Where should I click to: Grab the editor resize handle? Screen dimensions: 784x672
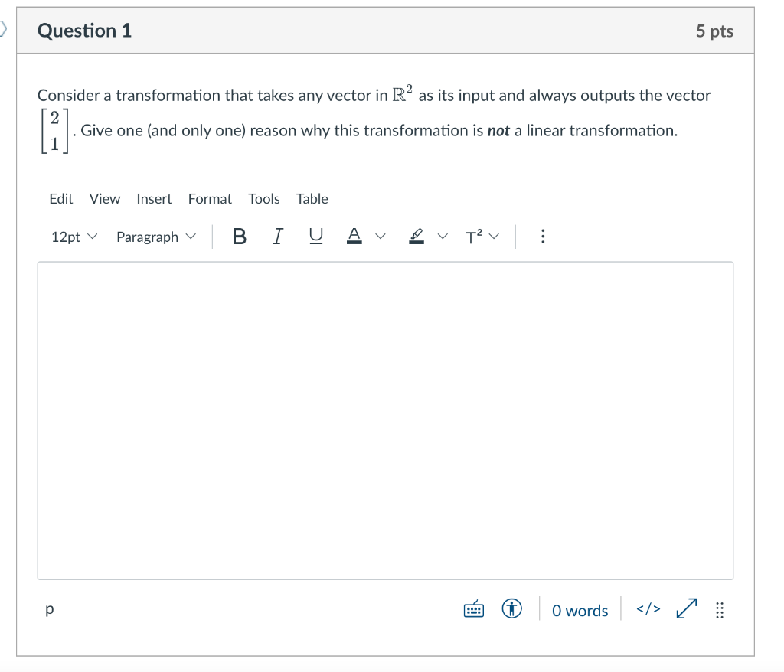click(x=720, y=610)
